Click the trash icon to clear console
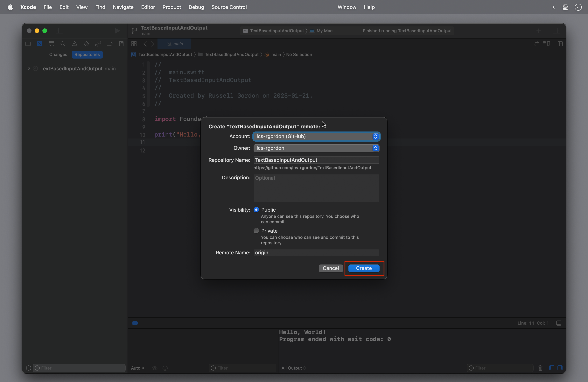Image resolution: width=588 pixels, height=382 pixels. [x=540, y=368]
